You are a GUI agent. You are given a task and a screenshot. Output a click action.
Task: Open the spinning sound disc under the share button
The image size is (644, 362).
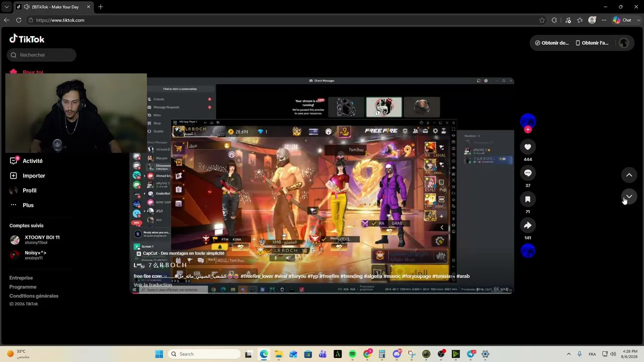click(528, 250)
